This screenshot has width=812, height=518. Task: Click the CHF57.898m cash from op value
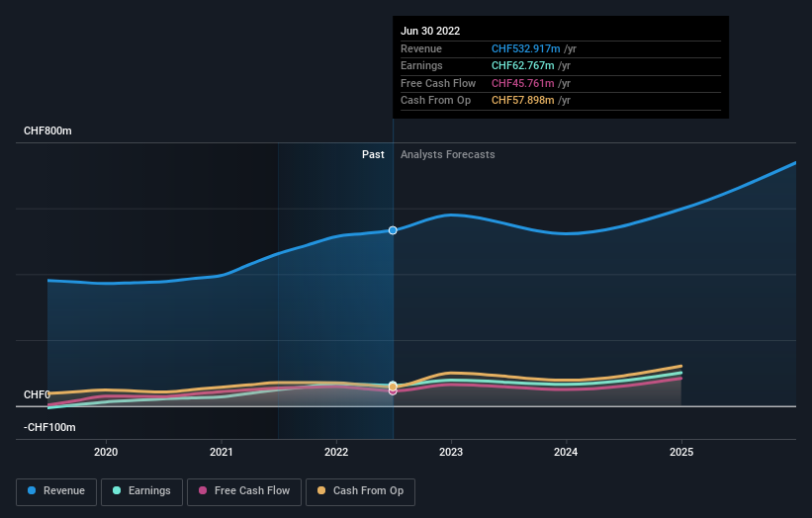(523, 101)
